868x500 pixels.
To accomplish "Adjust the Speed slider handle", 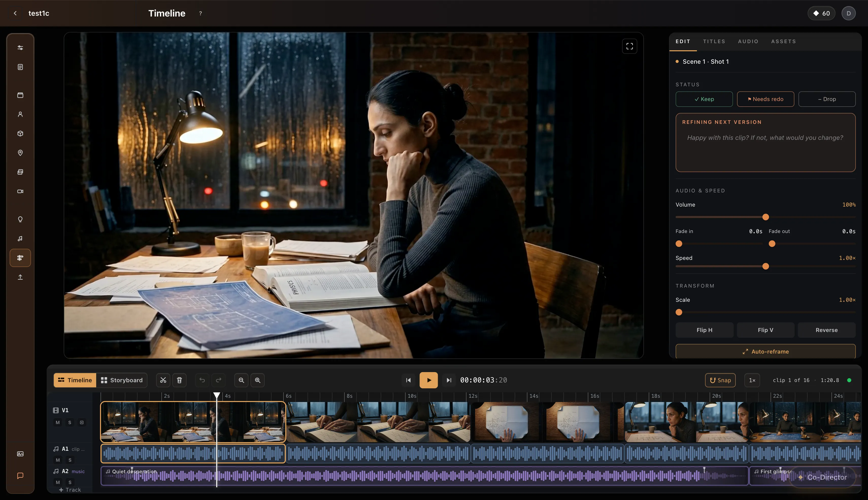I will click(x=765, y=266).
